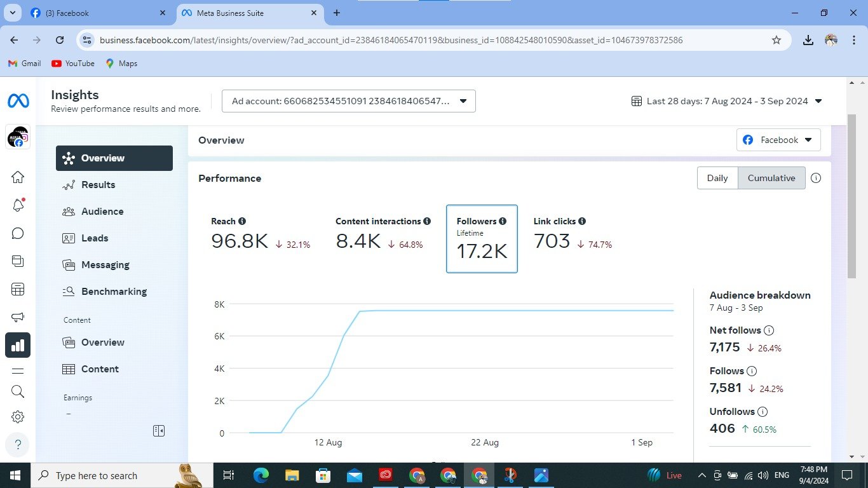868x488 pixels.
Task: Open Chrome downloads icon
Action: pos(808,40)
